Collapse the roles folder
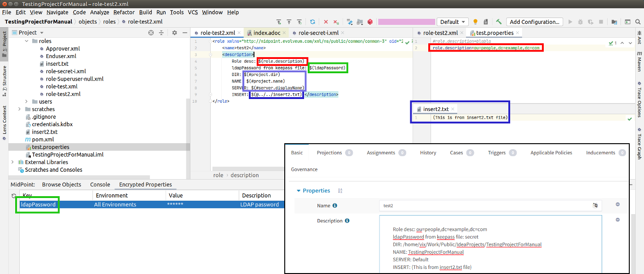 27,41
